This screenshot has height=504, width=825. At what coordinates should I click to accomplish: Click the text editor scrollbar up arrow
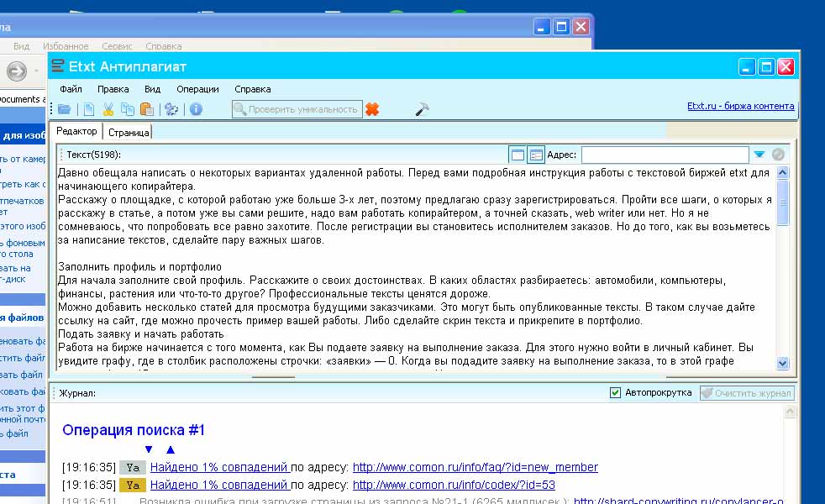pyautogui.click(x=782, y=172)
